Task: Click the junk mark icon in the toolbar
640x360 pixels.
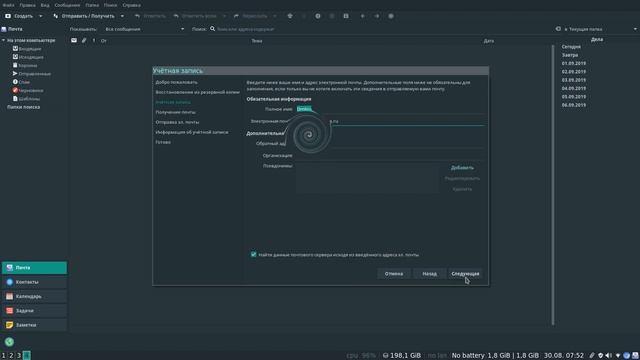Action: [x=318, y=16]
